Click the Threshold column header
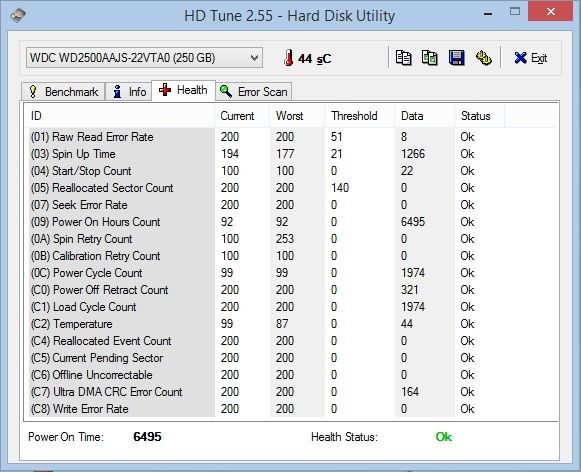This screenshot has height=472, width=581. click(x=359, y=116)
